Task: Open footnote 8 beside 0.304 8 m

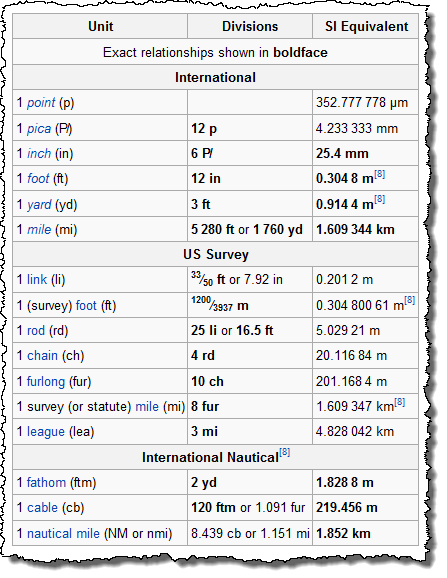Action: pos(380,174)
